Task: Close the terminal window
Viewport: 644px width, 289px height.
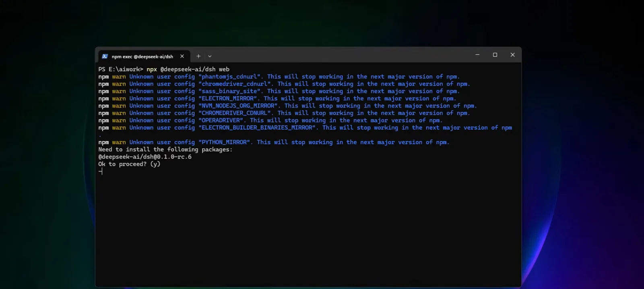Action: pyautogui.click(x=512, y=55)
